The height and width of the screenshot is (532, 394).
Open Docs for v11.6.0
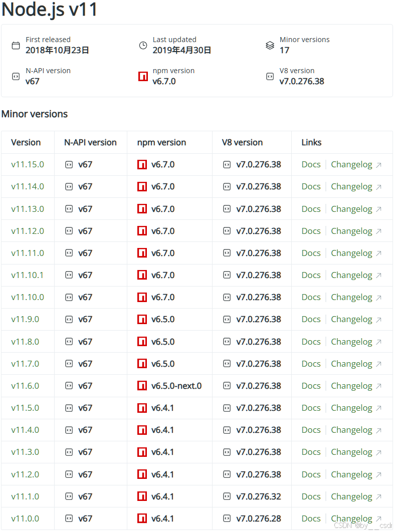[x=311, y=386]
